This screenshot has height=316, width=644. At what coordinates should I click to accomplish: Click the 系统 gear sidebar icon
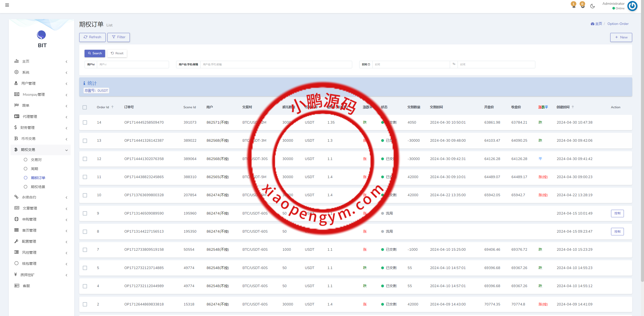(x=17, y=72)
